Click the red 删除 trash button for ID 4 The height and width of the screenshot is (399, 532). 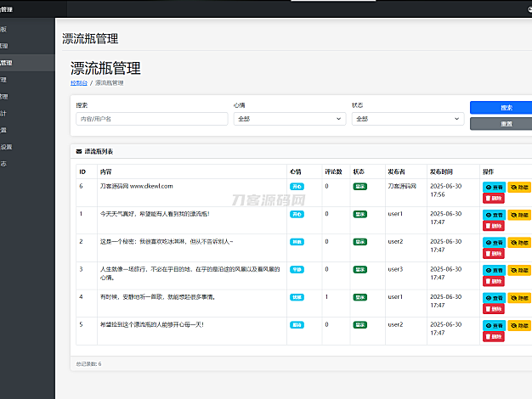493,309
